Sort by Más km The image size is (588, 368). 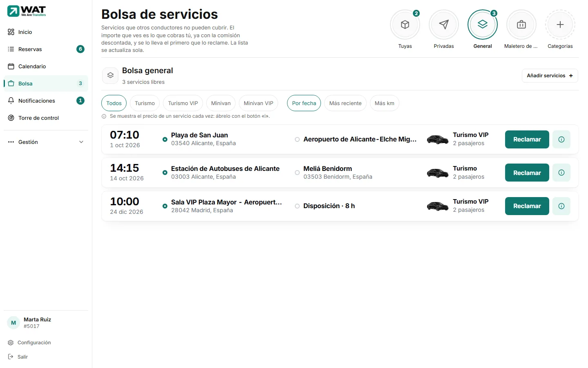(385, 103)
